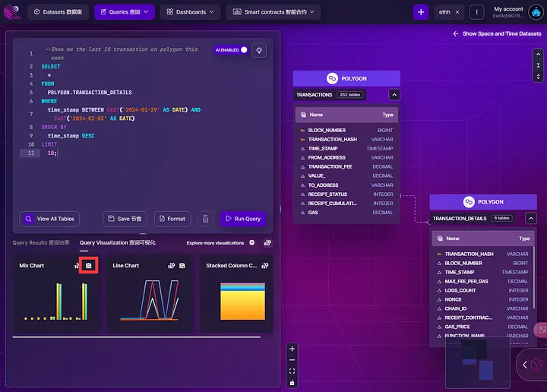Zoom in on the schema canvas
Screen dimensions: 547x392
292,349
